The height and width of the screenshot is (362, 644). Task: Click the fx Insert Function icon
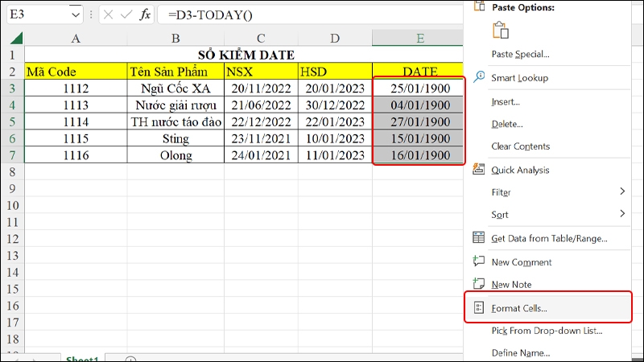[145, 14]
